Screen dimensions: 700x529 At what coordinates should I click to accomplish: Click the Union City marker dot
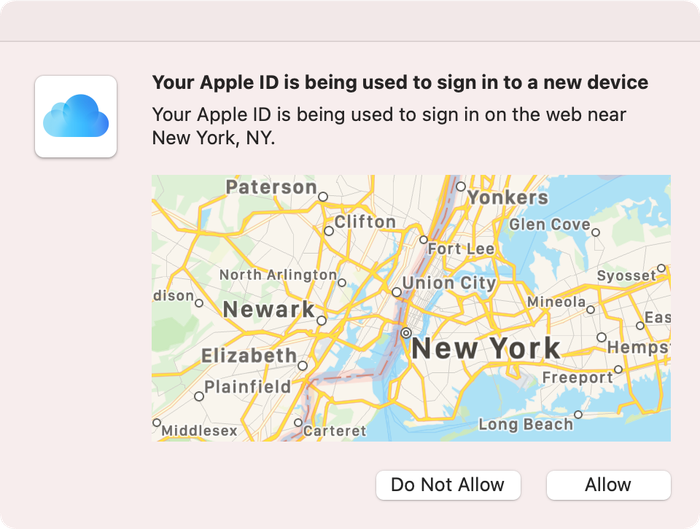pyautogui.click(x=396, y=292)
